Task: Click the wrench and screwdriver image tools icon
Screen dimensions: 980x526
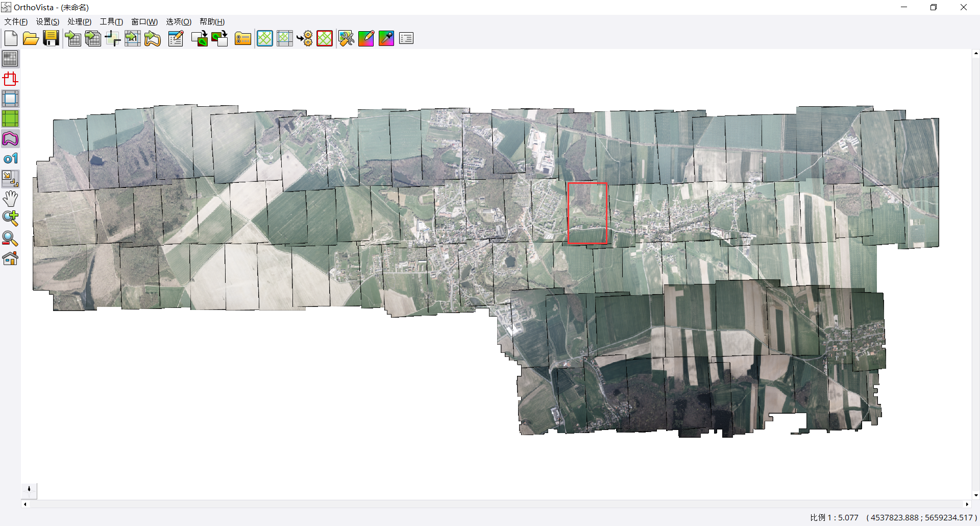Action: [x=346, y=38]
